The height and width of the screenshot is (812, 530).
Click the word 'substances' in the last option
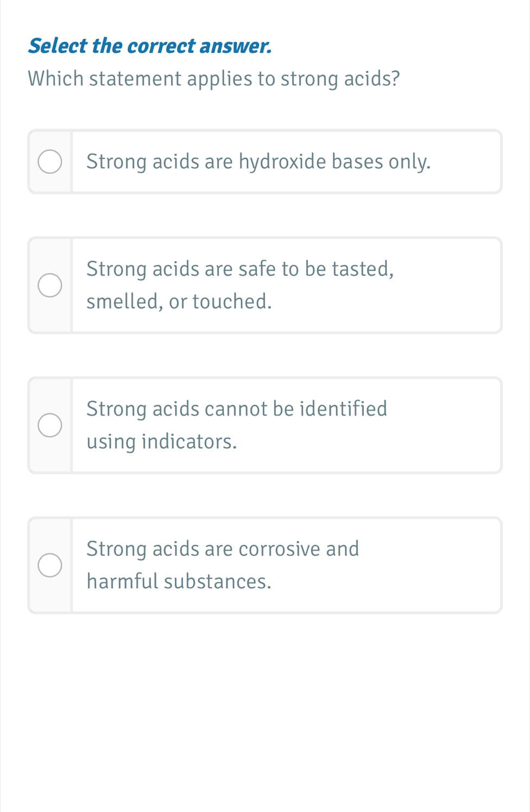(x=217, y=582)
